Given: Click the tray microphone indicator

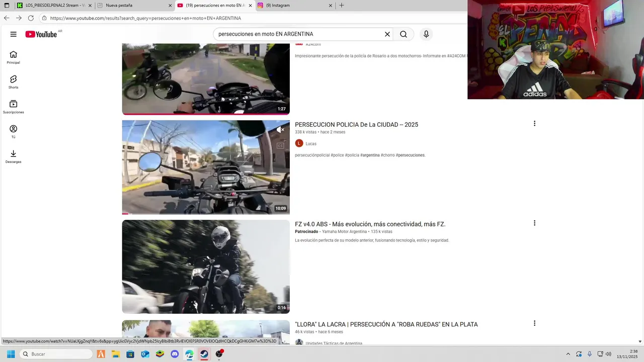Looking at the screenshot, I should [x=590, y=354].
